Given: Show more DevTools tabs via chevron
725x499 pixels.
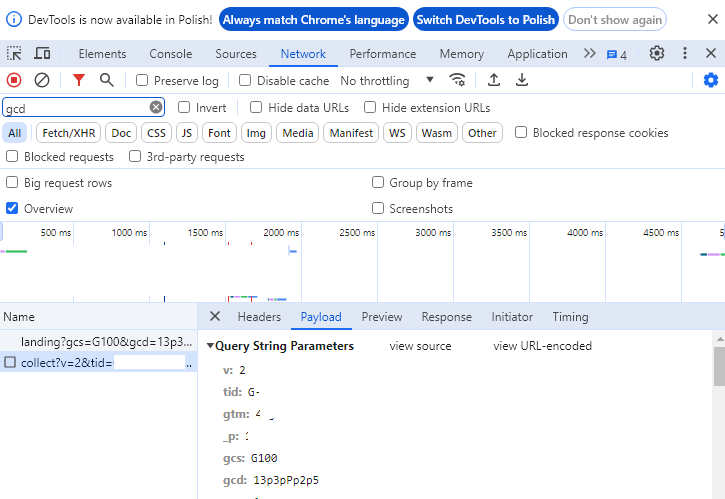Looking at the screenshot, I should tap(589, 54).
